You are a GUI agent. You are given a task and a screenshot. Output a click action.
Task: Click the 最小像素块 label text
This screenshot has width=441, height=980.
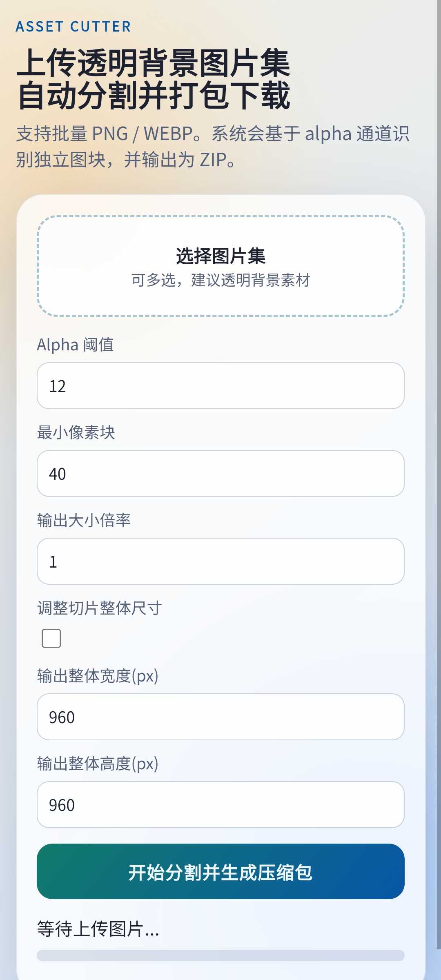(x=76, y=432)
